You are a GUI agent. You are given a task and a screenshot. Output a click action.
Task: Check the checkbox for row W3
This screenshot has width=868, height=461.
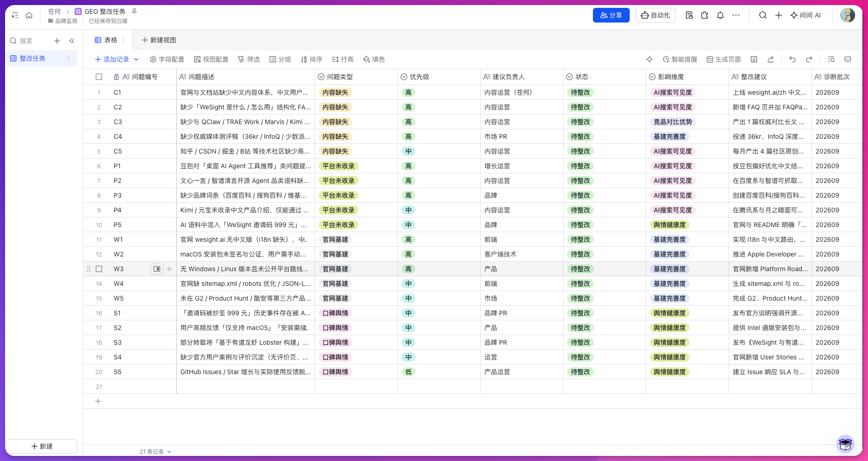point(99,269)
